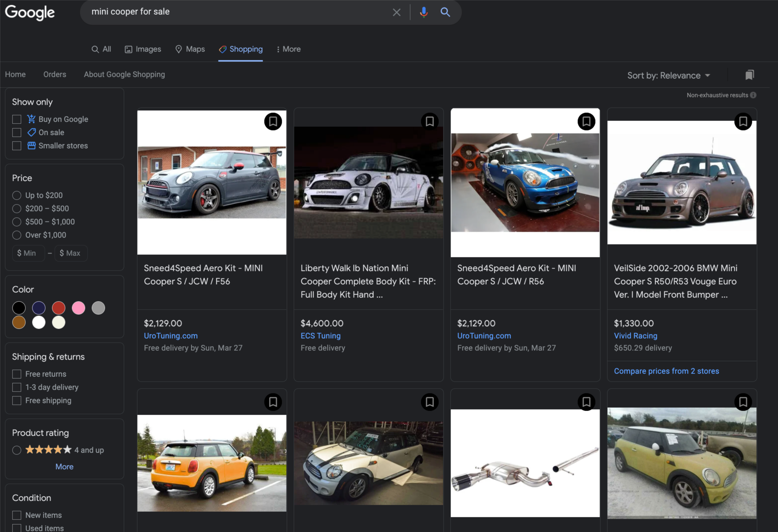778x532 pixels.
Task: Open the blue Mini Cooper R56 thumbnail
Action: tap(525, 182)
